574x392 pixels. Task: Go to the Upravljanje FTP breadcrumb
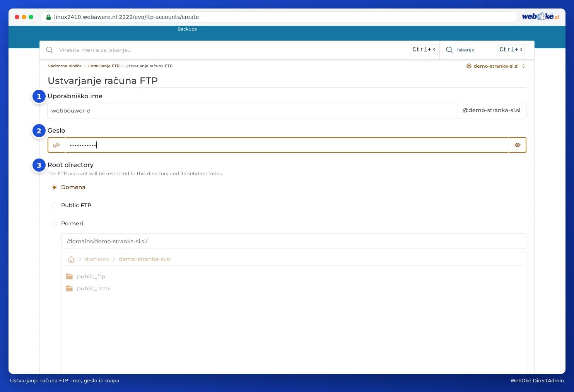[x=103, y=66]
